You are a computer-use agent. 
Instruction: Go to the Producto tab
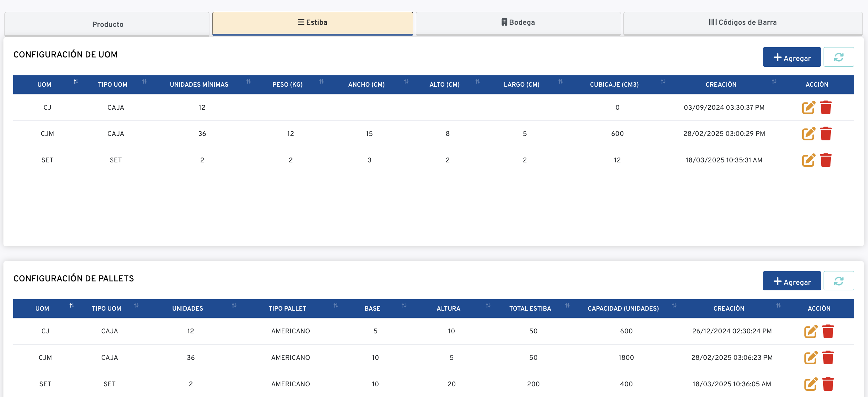pyautogui.click(x=107, y=24)
